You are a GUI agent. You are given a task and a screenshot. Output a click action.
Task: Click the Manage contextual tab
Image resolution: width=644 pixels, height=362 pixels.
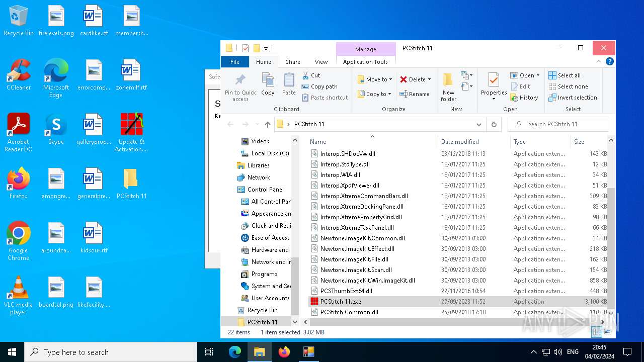point(366,49)
